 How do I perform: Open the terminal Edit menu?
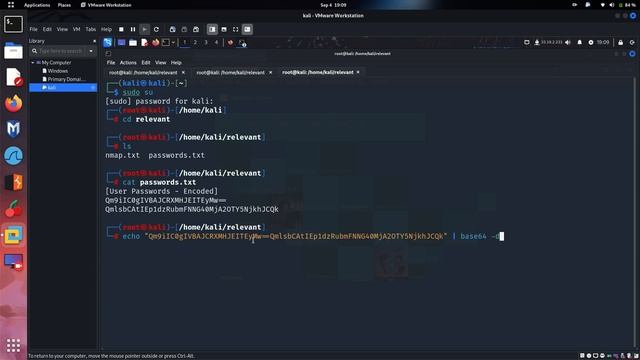(x=146, y=62)
